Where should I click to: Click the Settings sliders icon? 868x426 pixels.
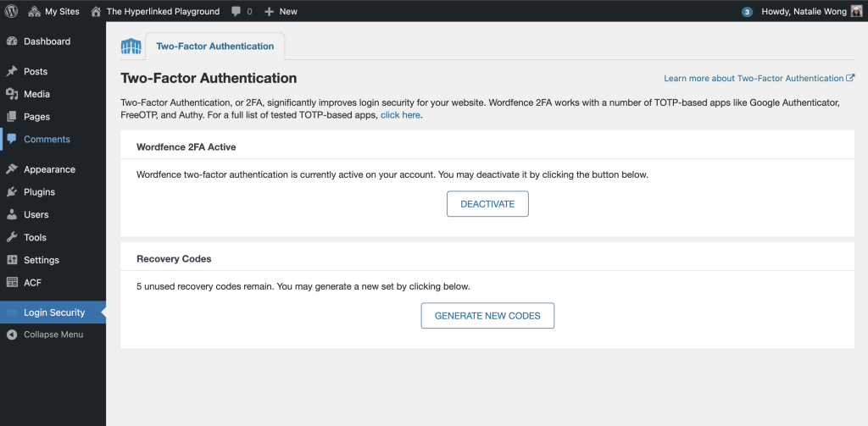[x=12, y=260]
